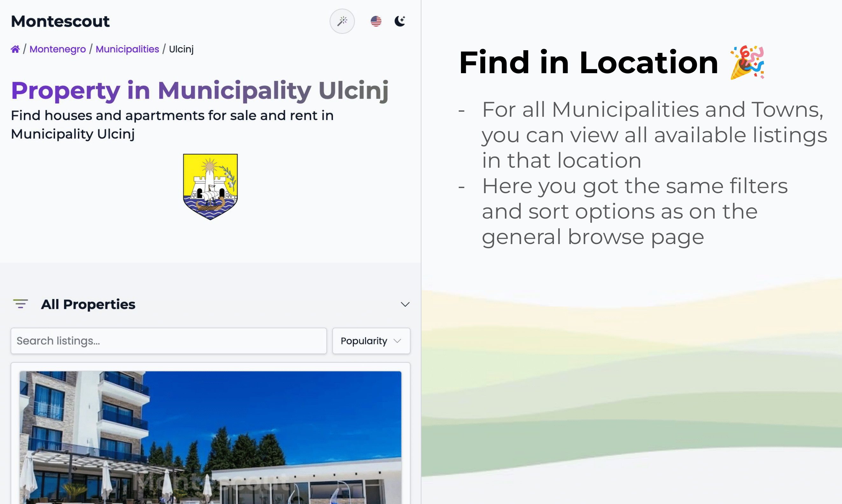Click the Montescout logo text

point(60,21)
